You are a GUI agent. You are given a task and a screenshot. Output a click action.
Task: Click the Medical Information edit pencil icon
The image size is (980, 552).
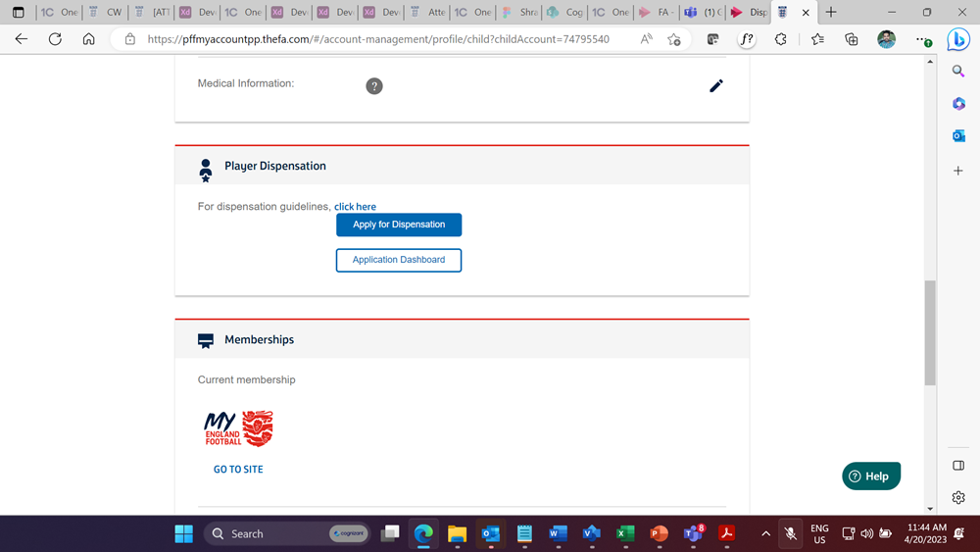pyautogui.click(x=716, y=86)
